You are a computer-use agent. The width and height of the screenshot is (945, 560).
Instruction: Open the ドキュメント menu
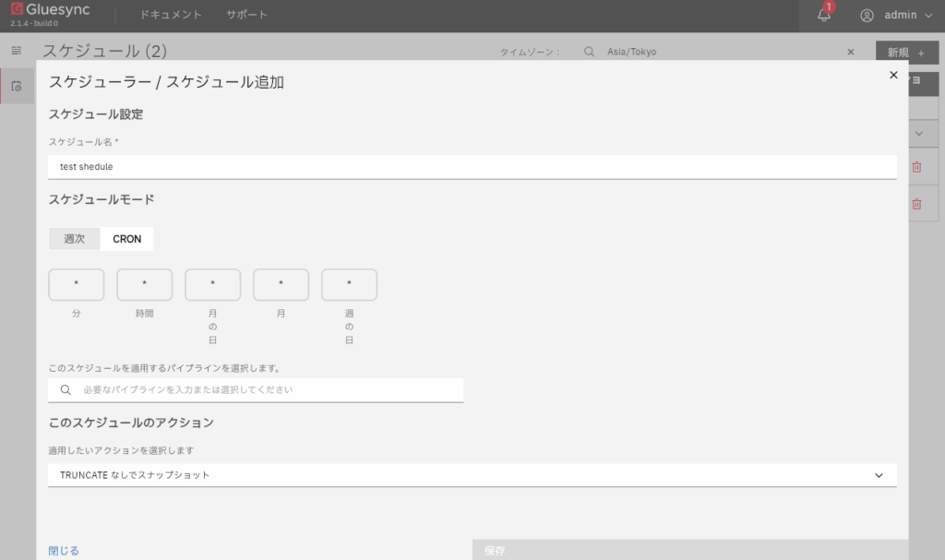(171, 15)
